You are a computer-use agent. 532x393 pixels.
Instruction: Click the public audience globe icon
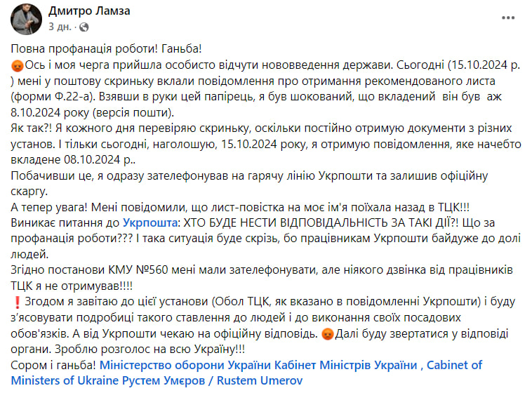[84, 28]
